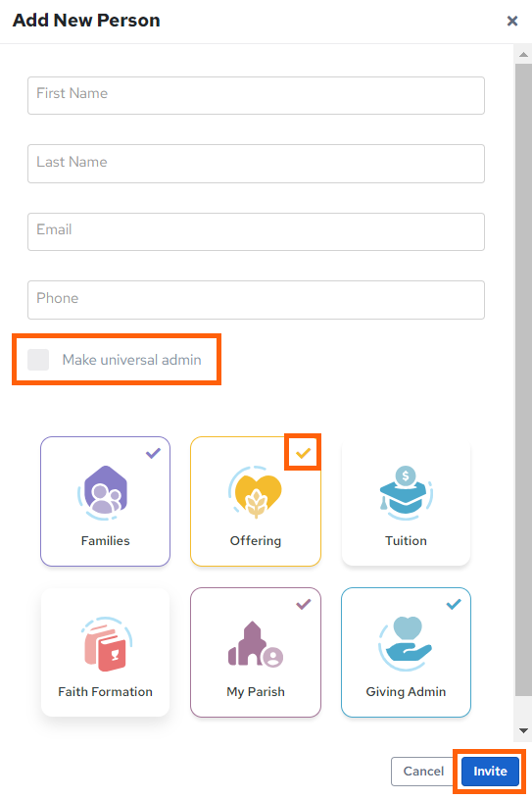Uncheck the My Parish checkmark
This screenshot has height=799, width=532.
304,604
